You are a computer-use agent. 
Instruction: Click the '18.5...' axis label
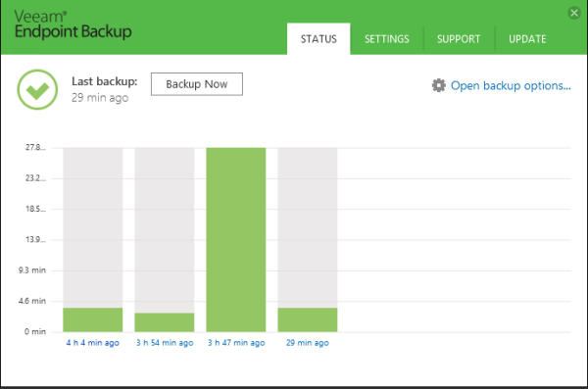point(35,209)
